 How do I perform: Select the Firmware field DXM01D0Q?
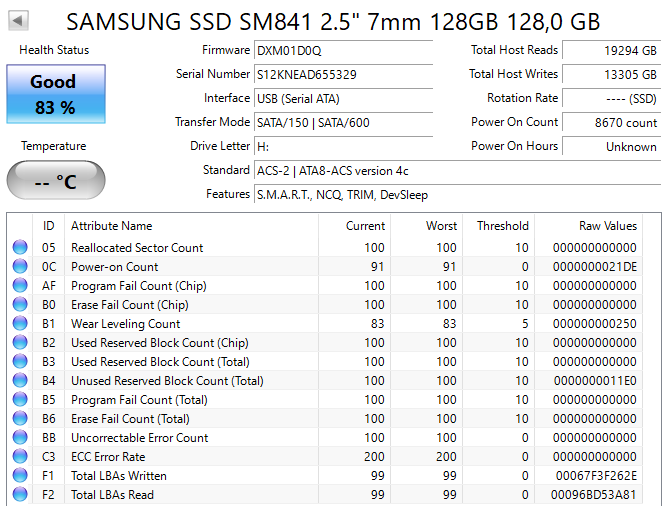343,50
